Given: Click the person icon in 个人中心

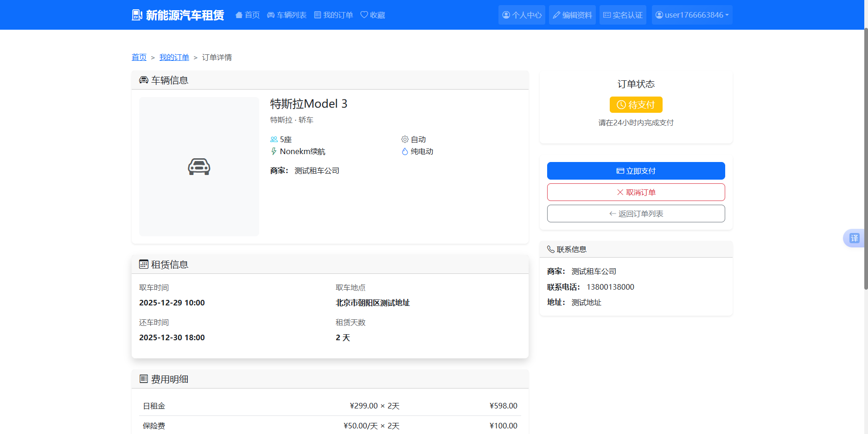Looking at the screenshot, I should coord(506,15).
